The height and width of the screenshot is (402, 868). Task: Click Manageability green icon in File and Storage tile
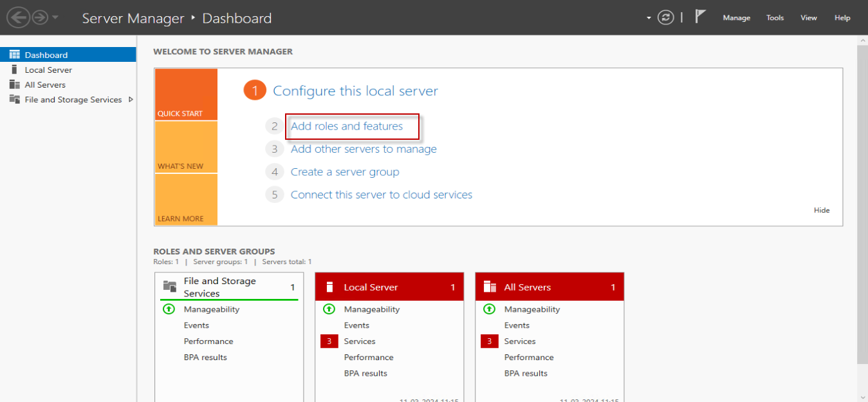pyautogui.click(x=169, y=309)
